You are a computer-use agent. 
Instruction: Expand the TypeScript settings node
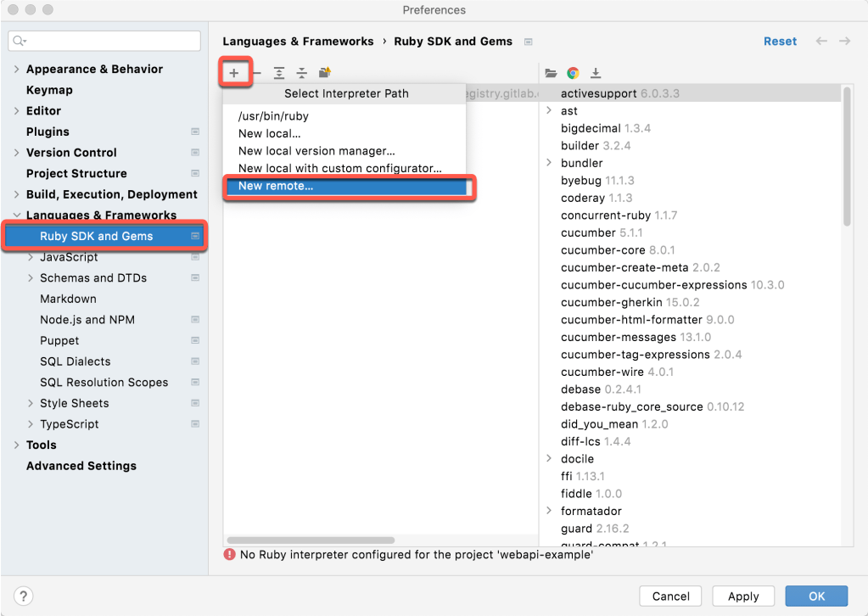pyautogui.click(x=31, y=424)
